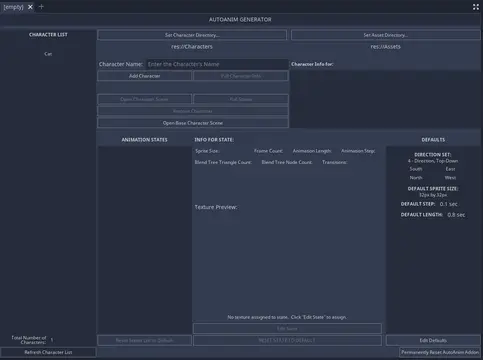Screen dimensions: 483x360
Task: Click Permanently Reset AutoAnim Addon button
Action: click(x=440, y=352)
